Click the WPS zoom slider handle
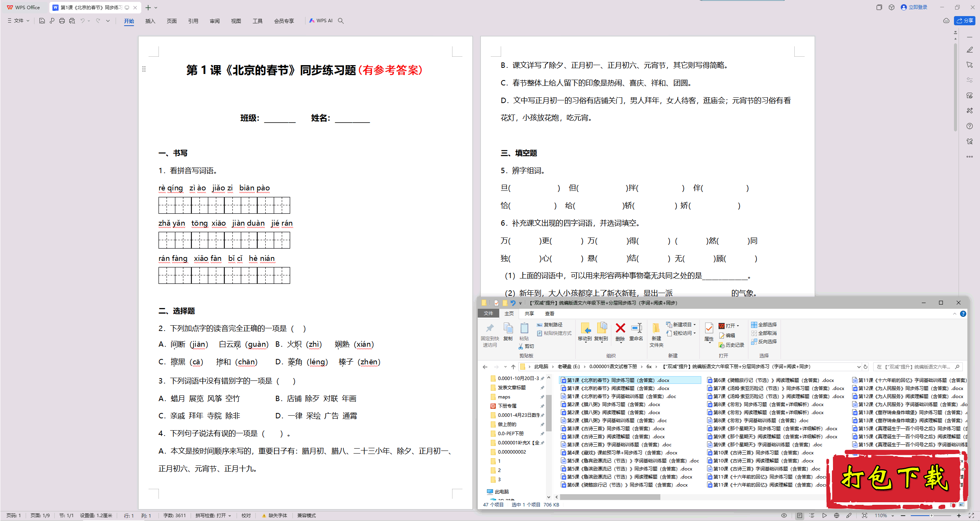Image resolution: width=980 pixels, height=521 pixels. point(931,516)
